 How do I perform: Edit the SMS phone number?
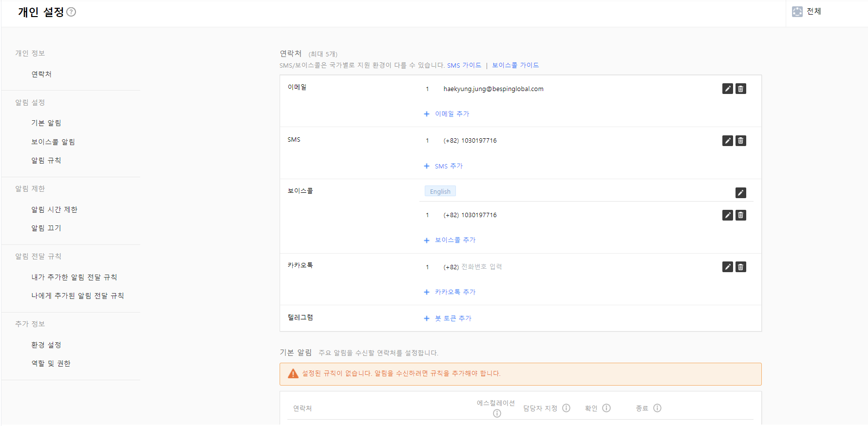[727, 141]
